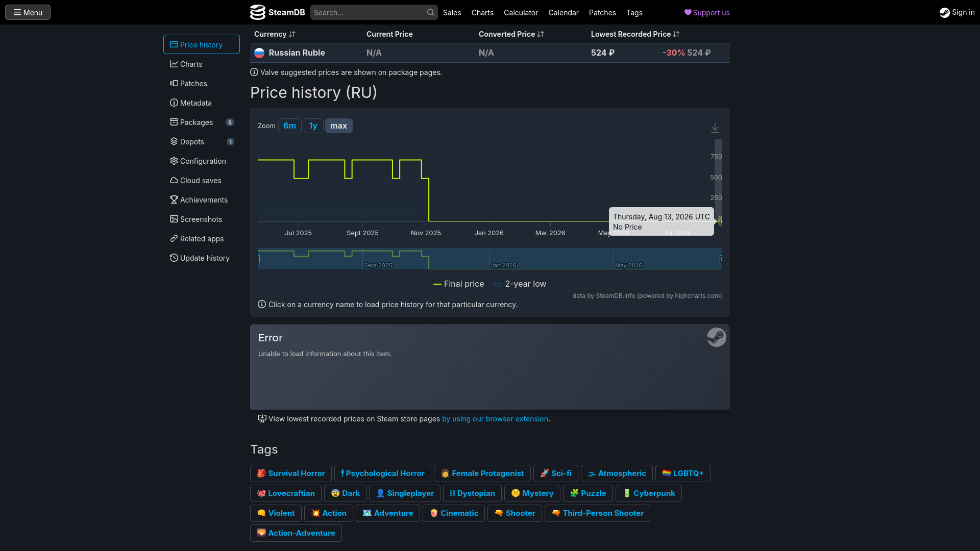Image resolution: width=980 pixels, height=551 pixels.
Task: Click the Russian flag icon
Action: click(259, 53)
